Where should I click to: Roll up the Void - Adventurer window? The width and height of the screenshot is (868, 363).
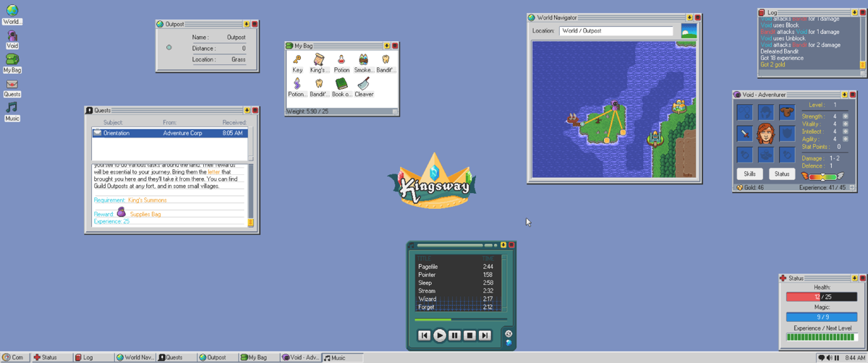pyautogui.click(x=844, y=94)
